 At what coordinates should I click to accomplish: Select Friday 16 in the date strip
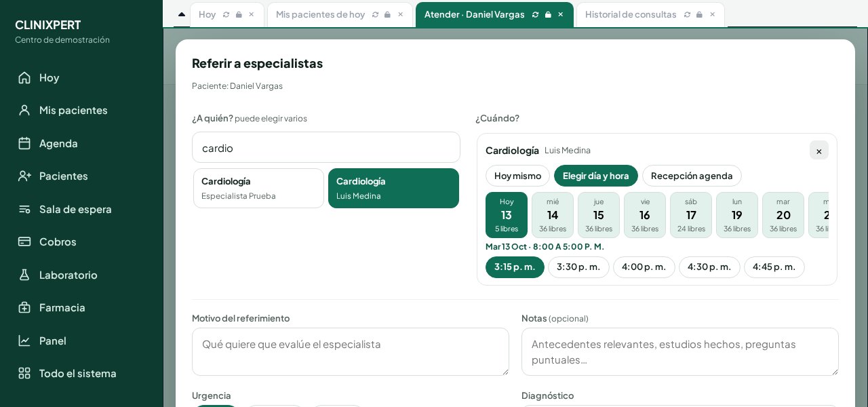pos(645,215)
